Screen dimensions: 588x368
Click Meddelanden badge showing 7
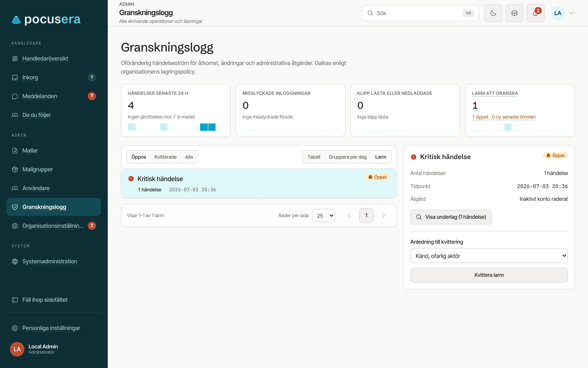pos(92,96)
